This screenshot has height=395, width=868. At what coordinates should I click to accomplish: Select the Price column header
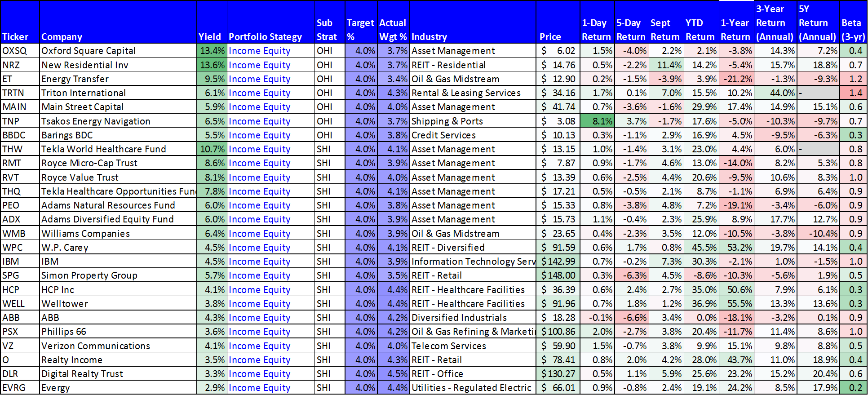click(x=558, y=22)
